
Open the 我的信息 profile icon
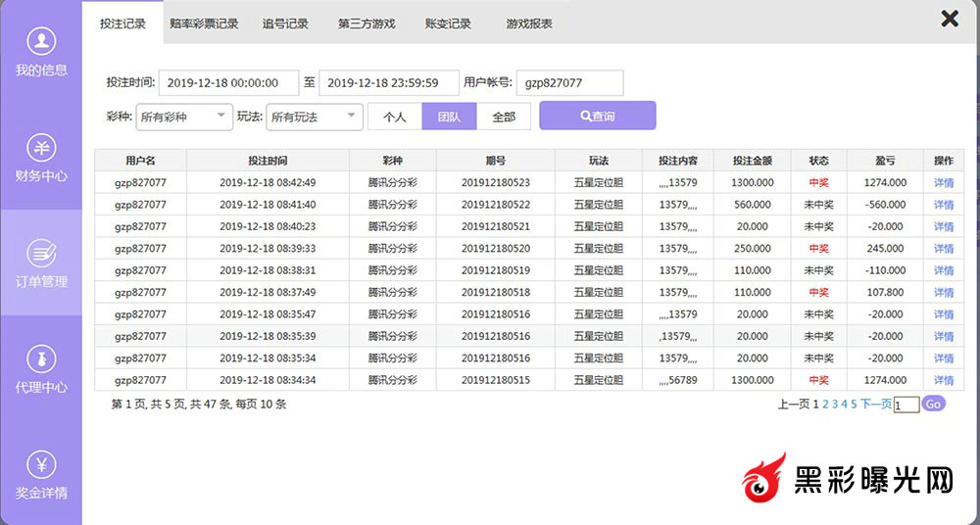[x=40, y=41]
